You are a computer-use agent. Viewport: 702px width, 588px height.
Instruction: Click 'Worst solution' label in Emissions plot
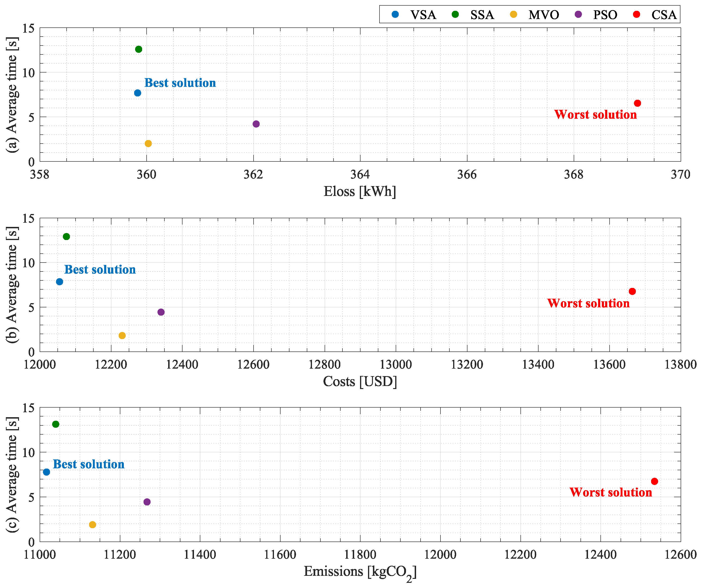[611, 492]
